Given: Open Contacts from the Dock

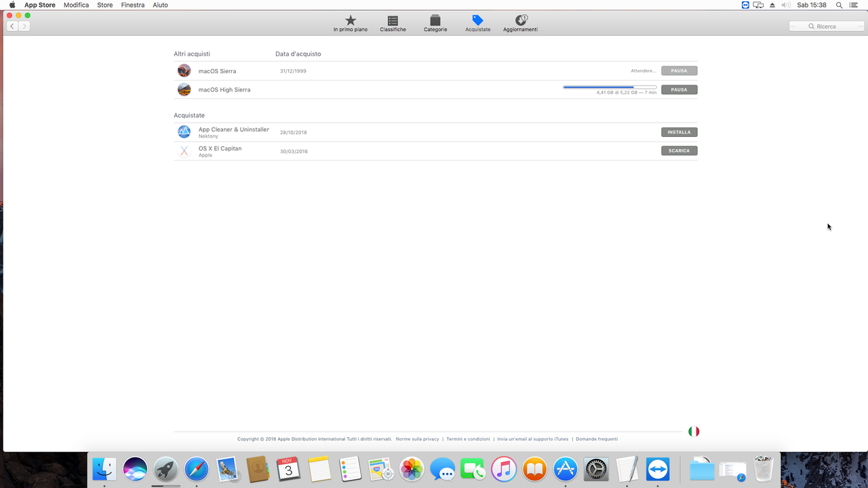Looking at the screenshot, I should pos(258,469).
